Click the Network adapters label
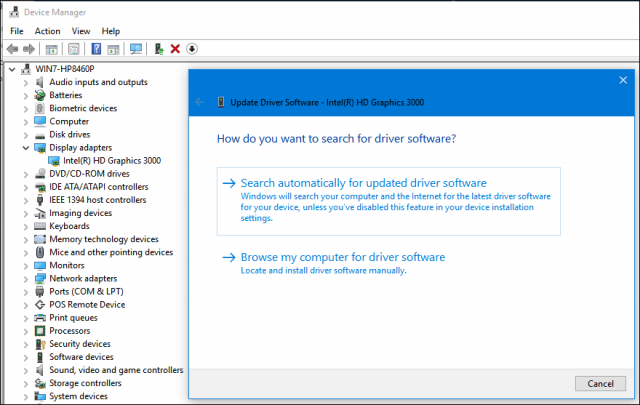The height and width of the screenshot is (405, 640). (x=83, y=278)
